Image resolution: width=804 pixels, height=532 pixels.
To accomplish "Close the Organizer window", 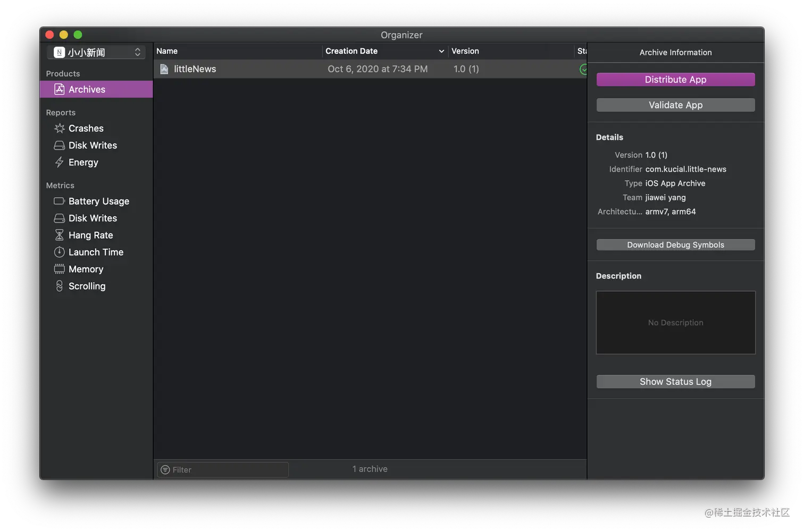I will pos(49,35).
